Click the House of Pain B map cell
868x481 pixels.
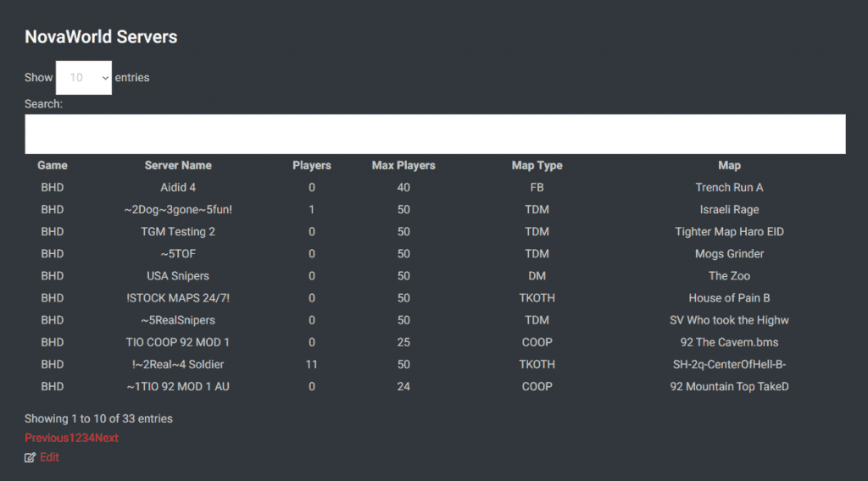(x=729, y=298)
